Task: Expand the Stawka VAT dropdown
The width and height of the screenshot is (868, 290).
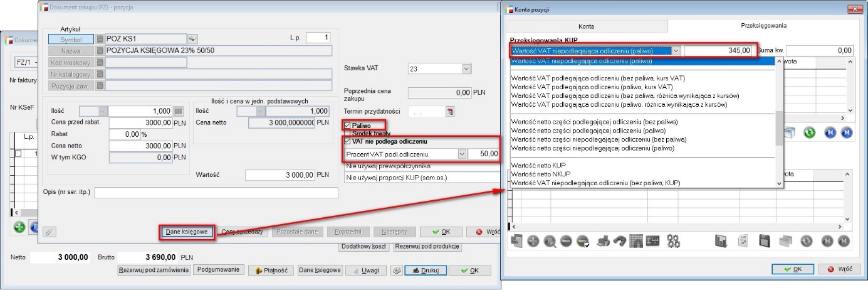Action: point(466,68)
